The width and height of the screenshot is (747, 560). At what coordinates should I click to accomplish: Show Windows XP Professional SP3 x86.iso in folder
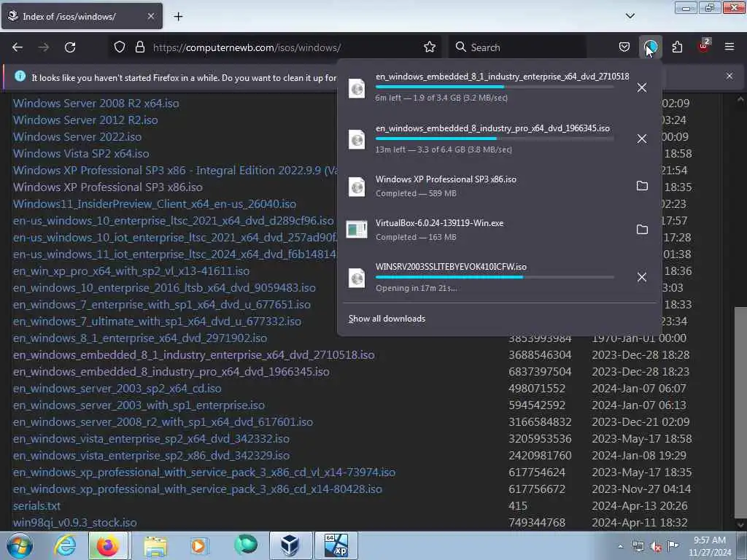tap(642, 186)
